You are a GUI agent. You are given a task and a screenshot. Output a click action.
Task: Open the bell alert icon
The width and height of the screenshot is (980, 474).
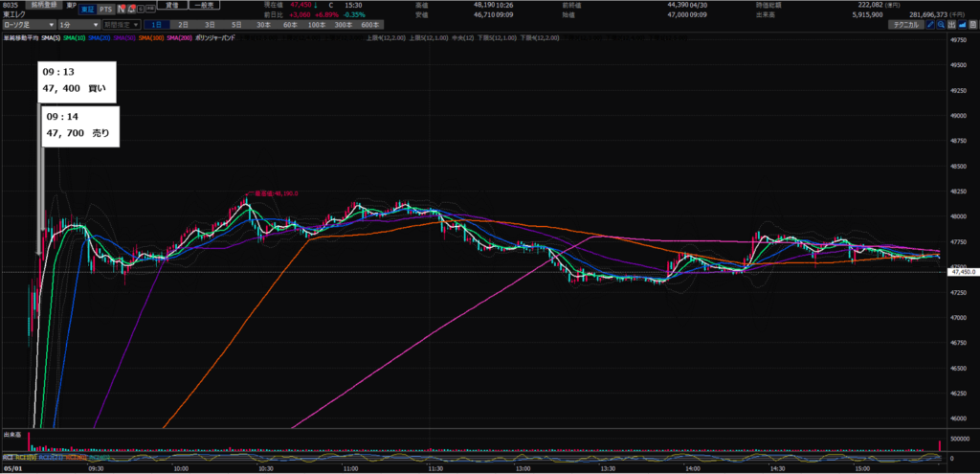coord(131,9)
